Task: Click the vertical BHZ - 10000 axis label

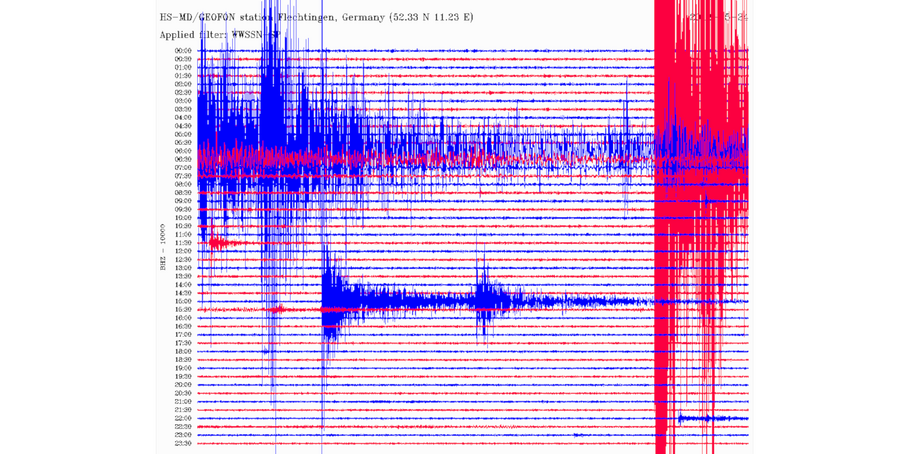Action: (161, 246)
